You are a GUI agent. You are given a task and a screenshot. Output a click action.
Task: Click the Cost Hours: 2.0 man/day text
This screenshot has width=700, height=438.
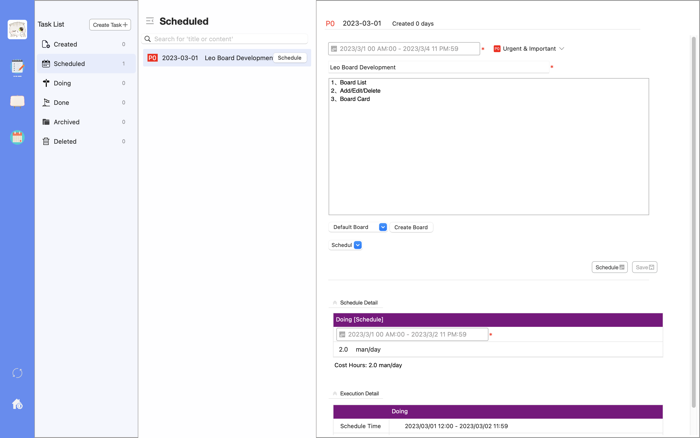click(x=368, y=365)
